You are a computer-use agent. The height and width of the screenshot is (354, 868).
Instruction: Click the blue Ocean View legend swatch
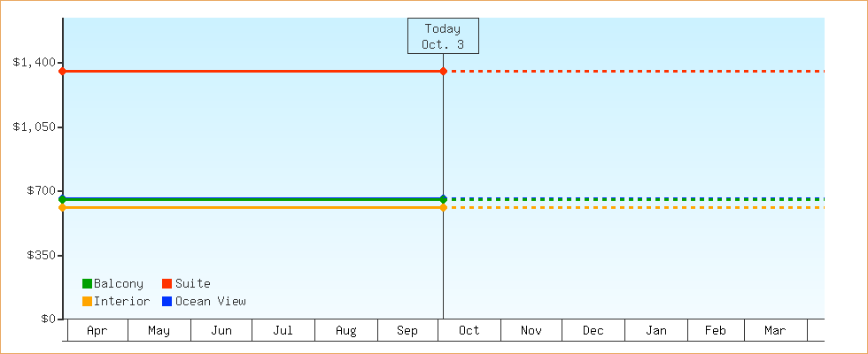coord(167,302)
